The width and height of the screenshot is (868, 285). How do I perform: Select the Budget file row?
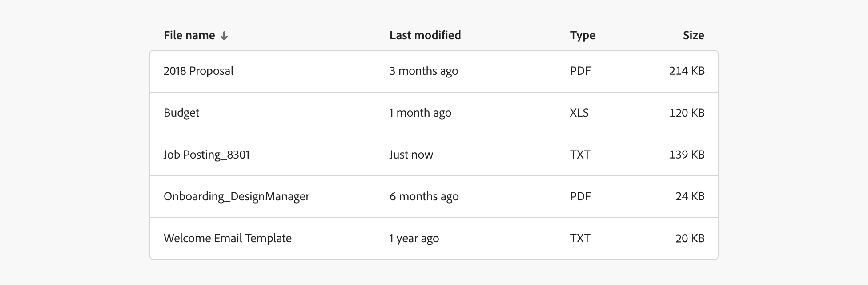click(181, 113)
